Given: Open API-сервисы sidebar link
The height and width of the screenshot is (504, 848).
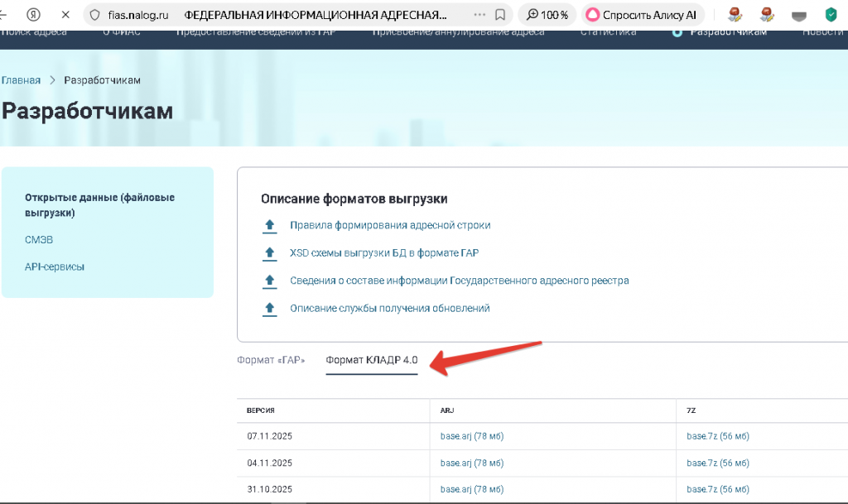Looking at the screenshot, I should (x=55, y=266).
